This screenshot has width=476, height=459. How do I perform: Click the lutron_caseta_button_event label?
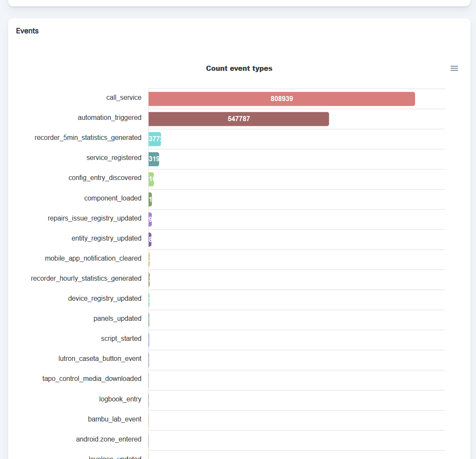[100, 358]
